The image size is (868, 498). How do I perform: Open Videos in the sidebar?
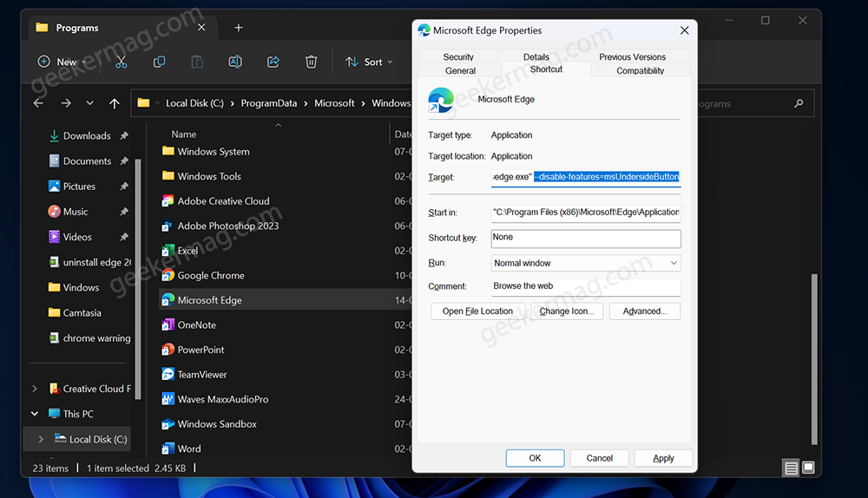coord(77,237)
